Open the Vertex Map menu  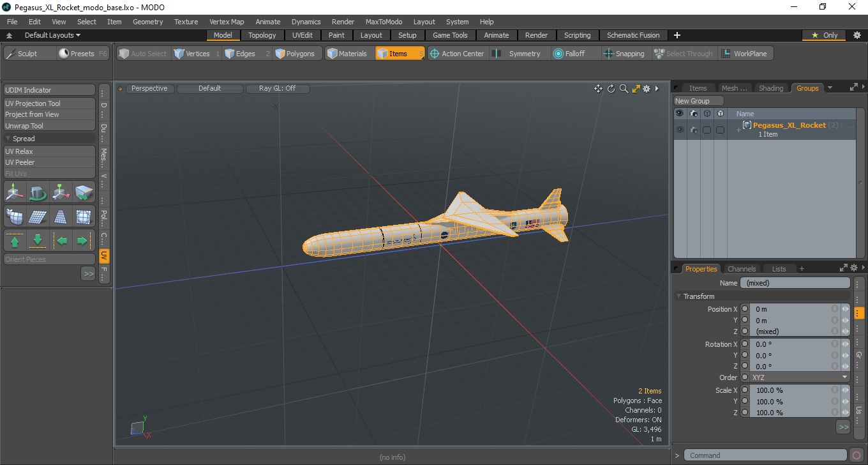click(227, 22)
